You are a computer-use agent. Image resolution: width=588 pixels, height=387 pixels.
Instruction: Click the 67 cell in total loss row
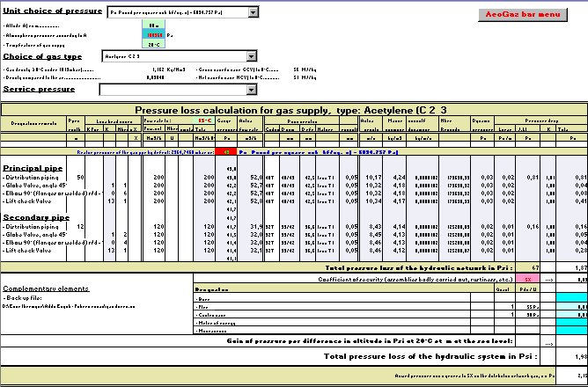527,267
